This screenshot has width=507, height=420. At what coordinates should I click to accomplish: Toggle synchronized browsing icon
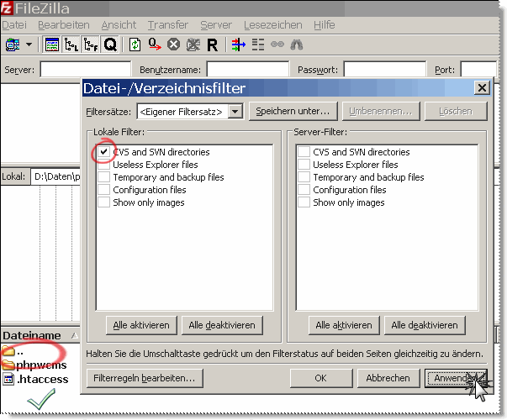pos(277,45)
